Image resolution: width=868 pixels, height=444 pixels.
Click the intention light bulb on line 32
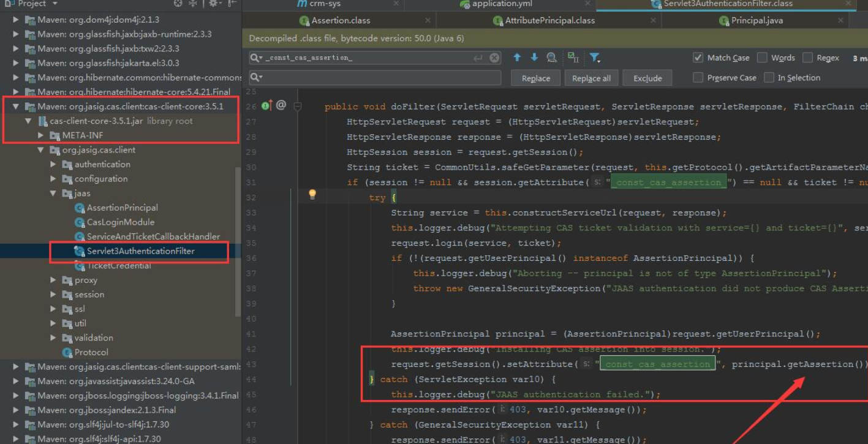tap(312, 195)
